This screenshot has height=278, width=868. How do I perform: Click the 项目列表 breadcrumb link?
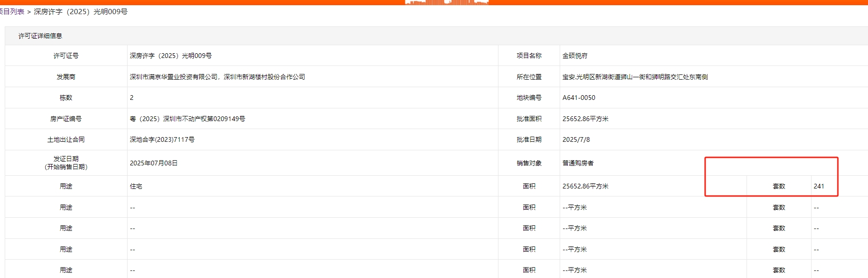tap(12, 12)
